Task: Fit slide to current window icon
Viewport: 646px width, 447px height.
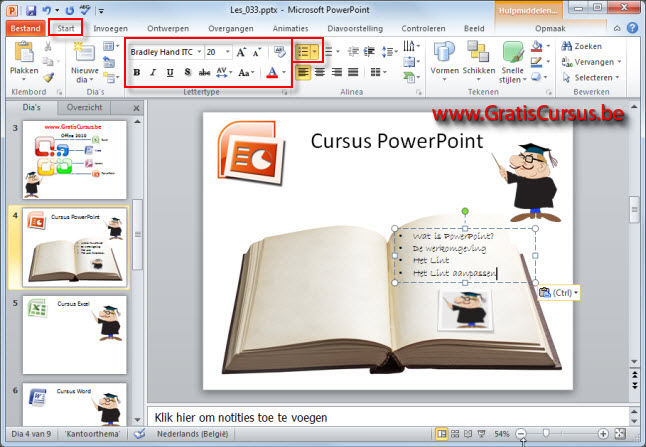Action: [x=620, y=433]
